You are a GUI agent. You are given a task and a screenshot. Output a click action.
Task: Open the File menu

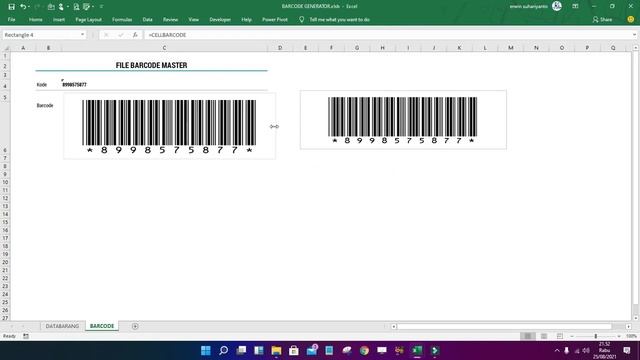[11, 19]
